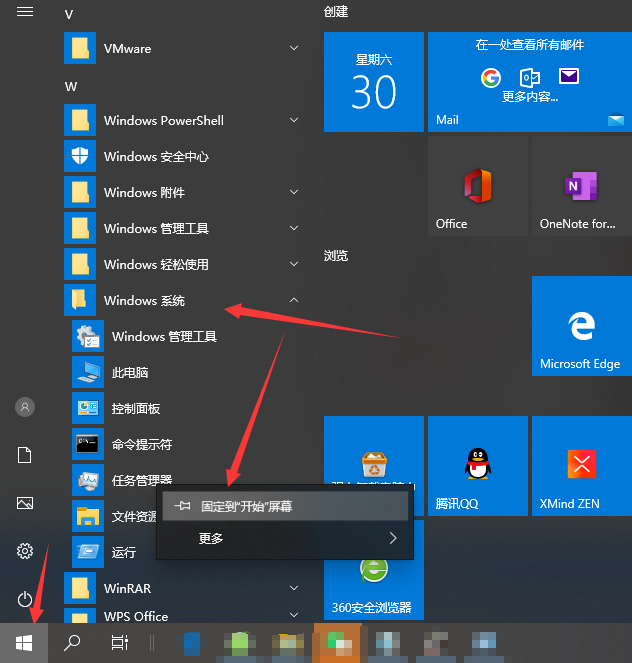The height and width of the screenshot is (663, 632).
Task: Click the Windows 系统 folder label
Action: point(145,300)
